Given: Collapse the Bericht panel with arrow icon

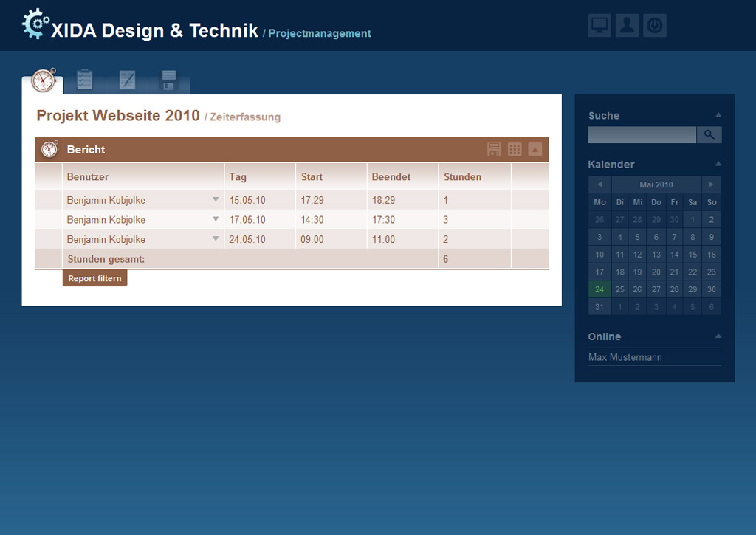Looking at the screenshot, I should (x=535, y=149).
